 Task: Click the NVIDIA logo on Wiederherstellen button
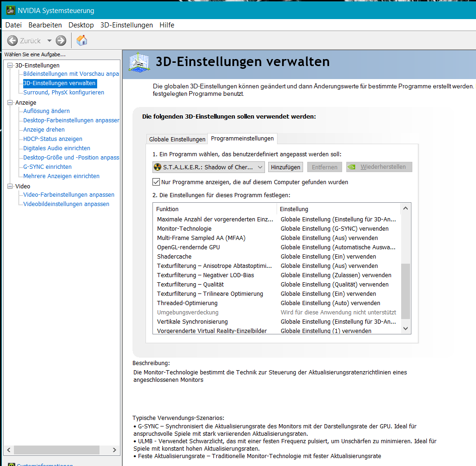click(x=351, y=167)
